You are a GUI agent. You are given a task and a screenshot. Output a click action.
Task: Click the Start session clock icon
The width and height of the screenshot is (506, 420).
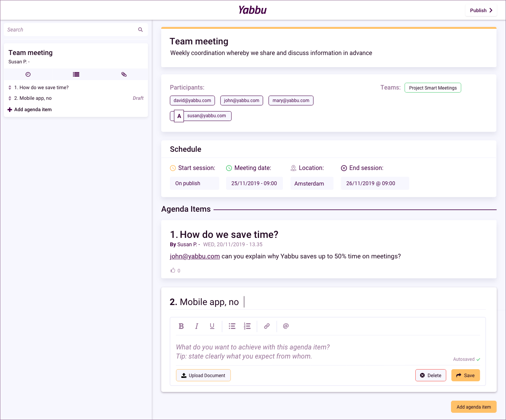(x=173, y=168)
